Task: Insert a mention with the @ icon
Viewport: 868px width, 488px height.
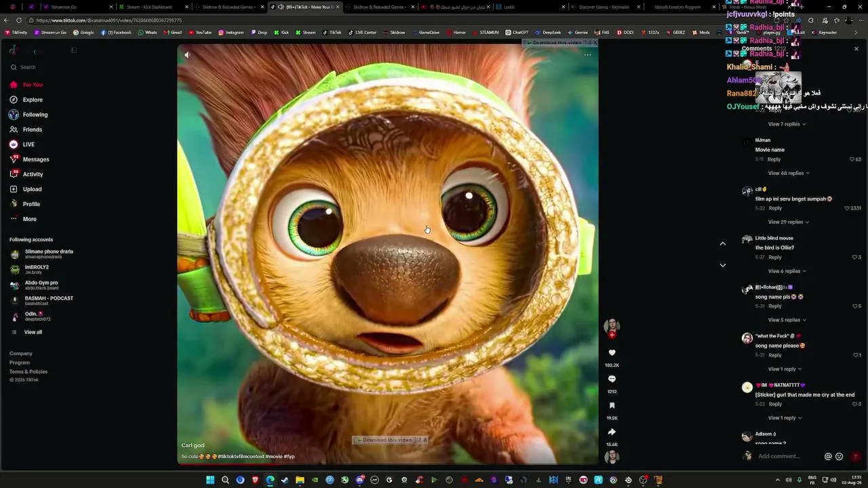Action: click(828, 456)
